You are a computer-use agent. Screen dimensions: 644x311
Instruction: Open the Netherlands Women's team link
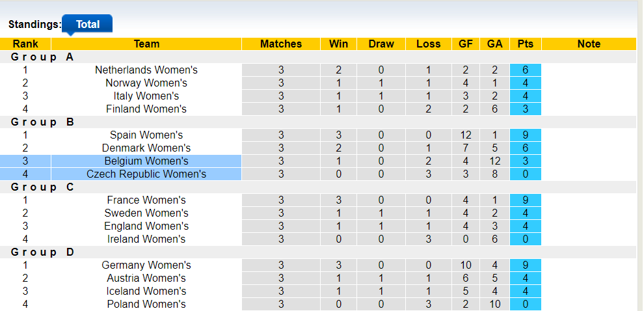(x=146, y=70)
